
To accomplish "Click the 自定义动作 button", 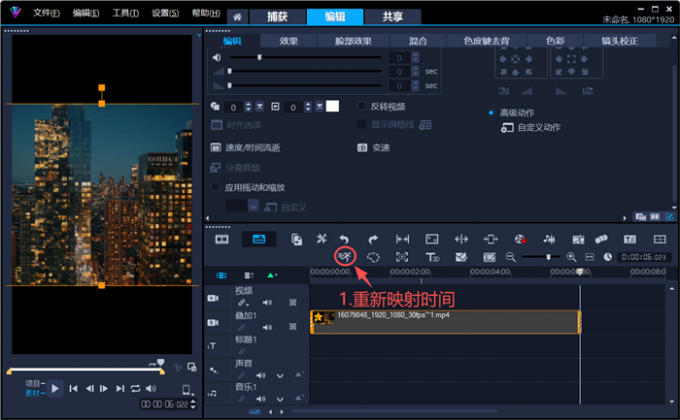I will [530, 128].
